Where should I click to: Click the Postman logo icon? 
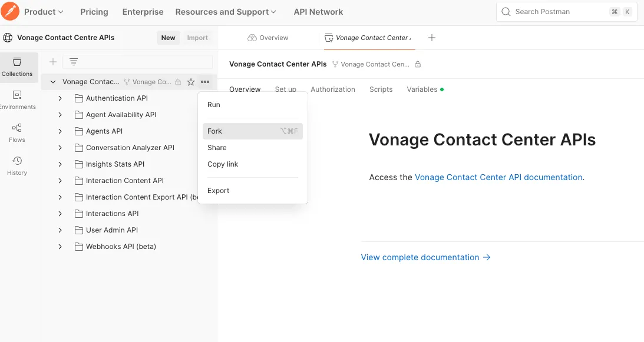pos(10,11)
